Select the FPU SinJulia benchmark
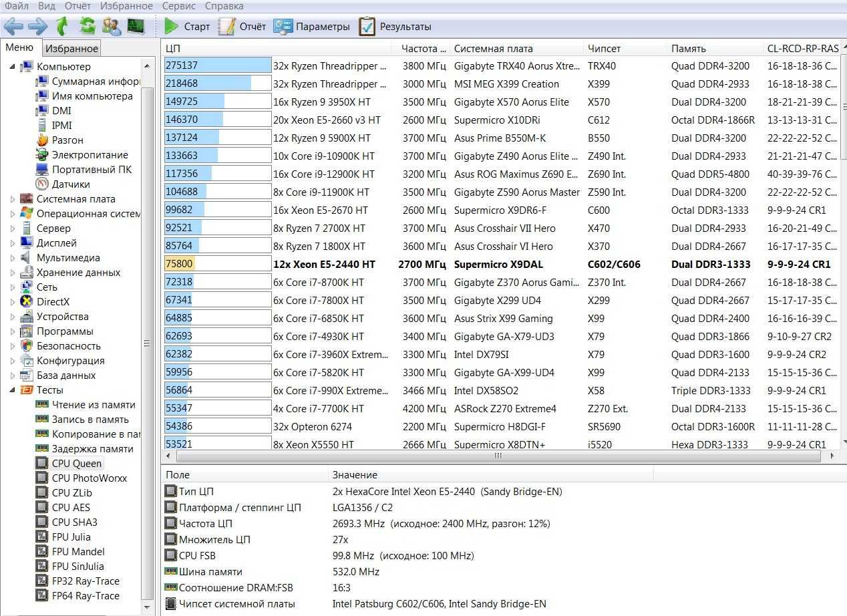847x616 pixels. [69, 567]
